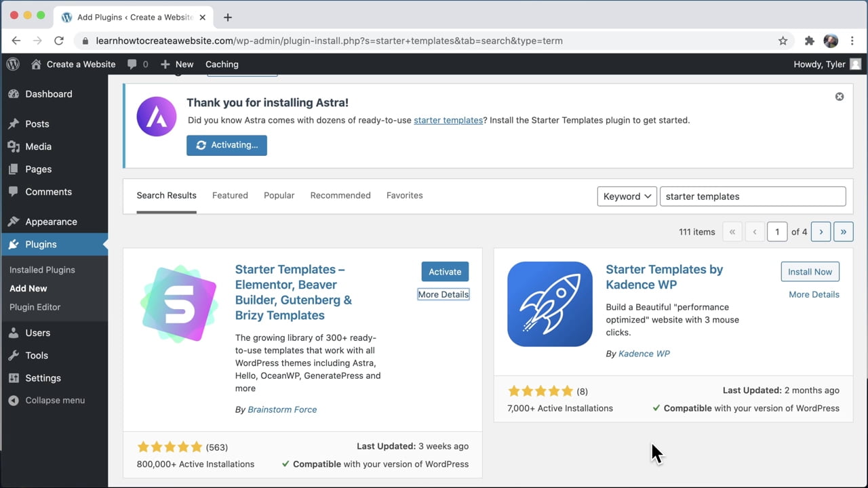This screenshot has height=488, width=868.
Task: Click the WordPress logo in admin bar
Action: (13, 64)
